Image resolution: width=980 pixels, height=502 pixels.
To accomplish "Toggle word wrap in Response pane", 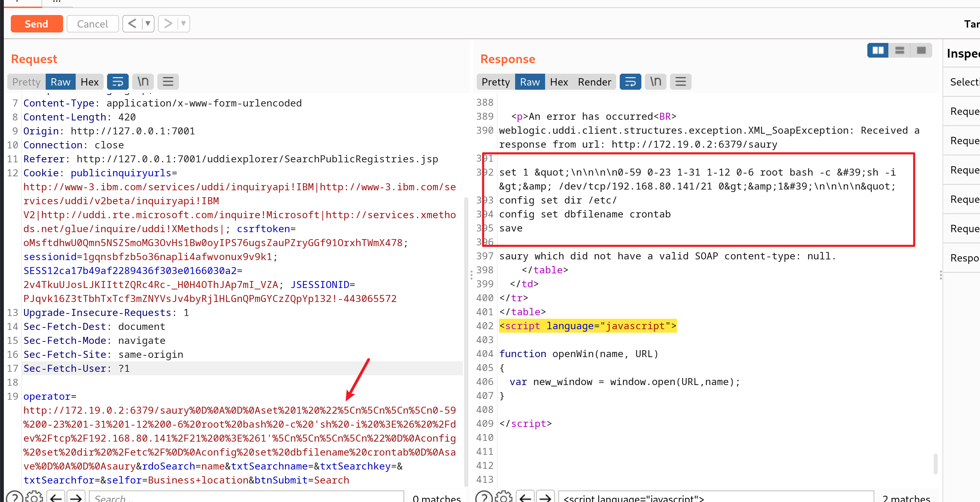I will [631, 82].
